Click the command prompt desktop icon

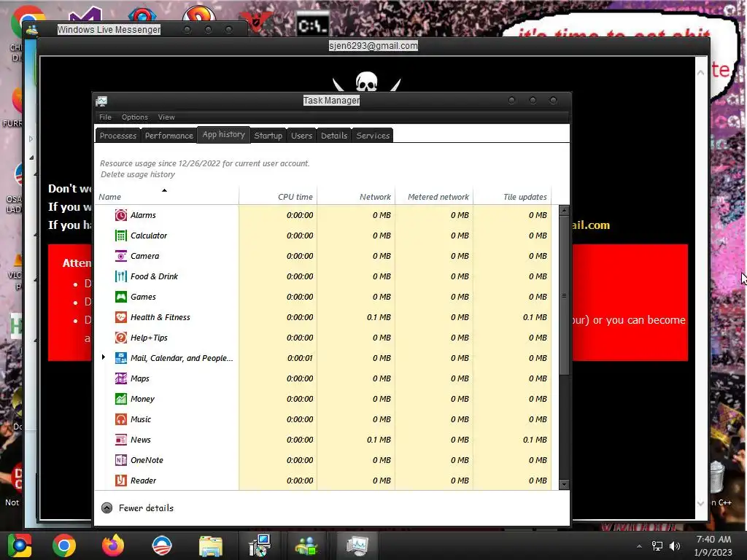(312, 25)
